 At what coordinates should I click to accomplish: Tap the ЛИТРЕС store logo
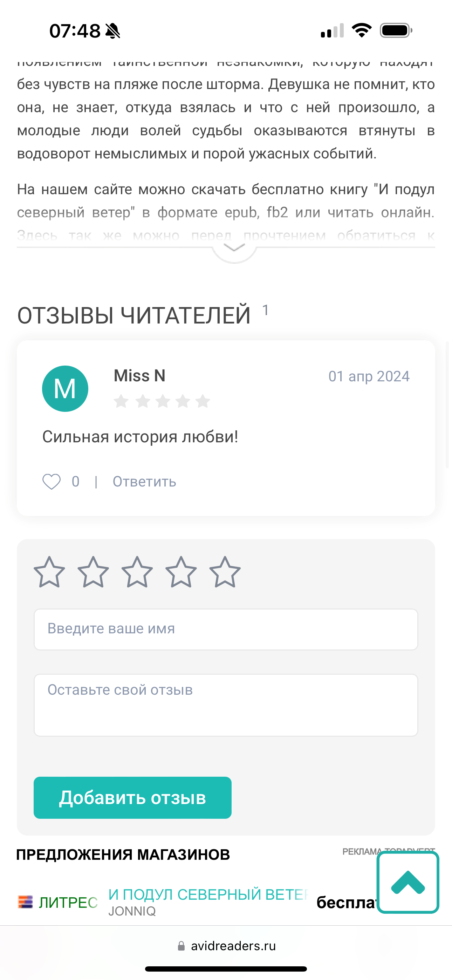tap(58, 902)
